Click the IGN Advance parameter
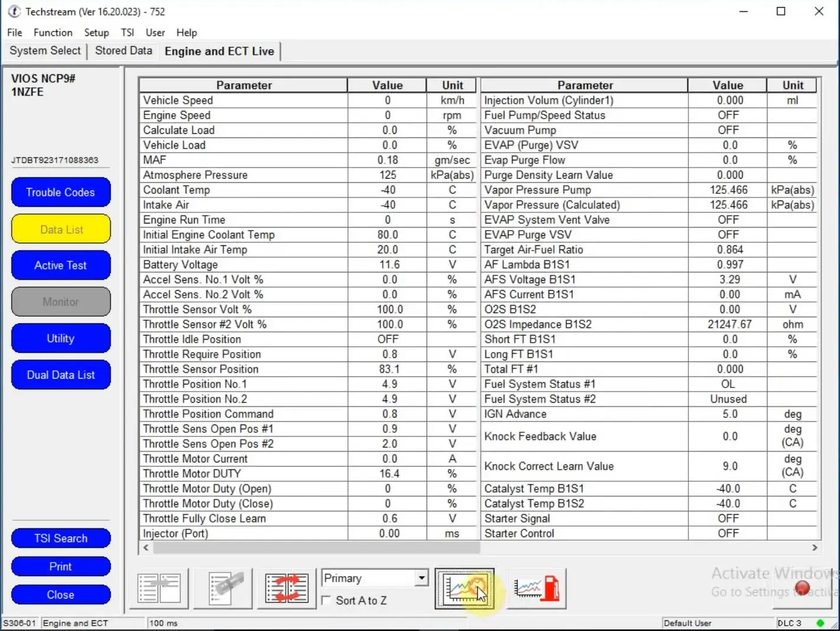This screenshot has width=840, height=631. [x=585, y=414]
